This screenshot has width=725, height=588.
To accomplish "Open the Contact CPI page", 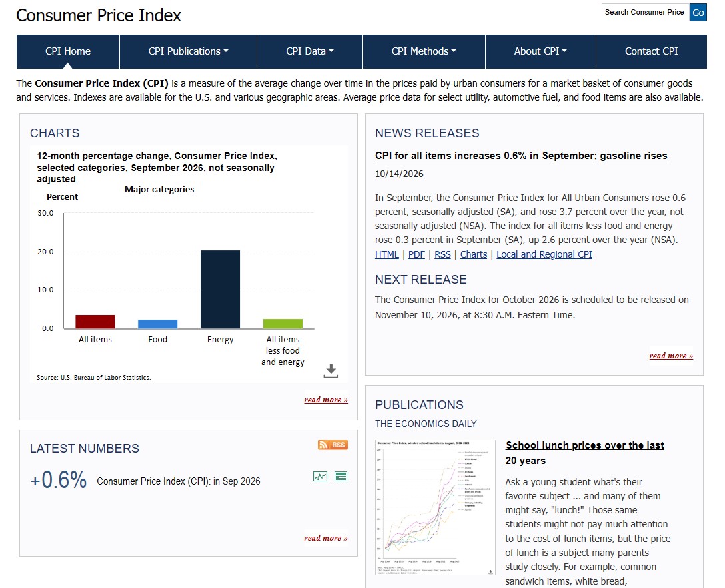I will [x=652, y=51].
